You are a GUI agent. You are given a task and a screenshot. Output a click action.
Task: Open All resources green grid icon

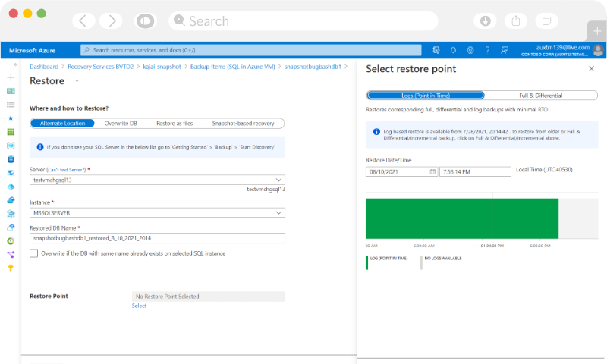pyautogui.click(x=11, y=132)
